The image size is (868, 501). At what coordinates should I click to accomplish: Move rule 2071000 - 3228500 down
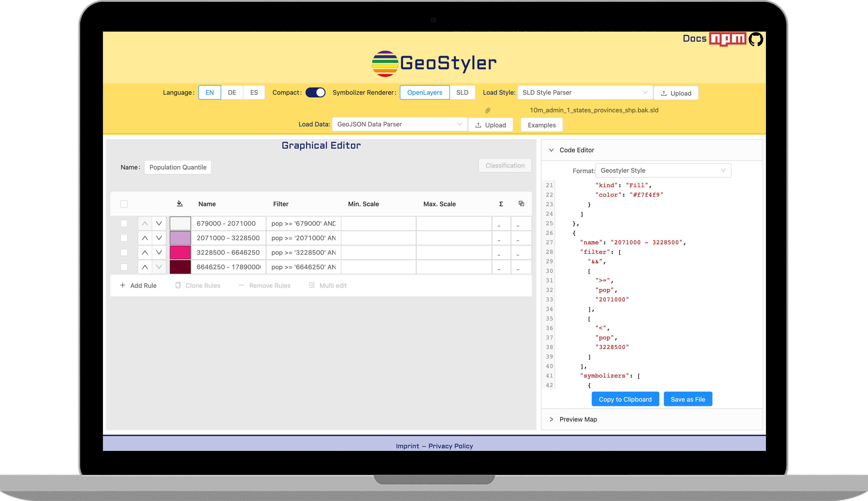[159, 238]
